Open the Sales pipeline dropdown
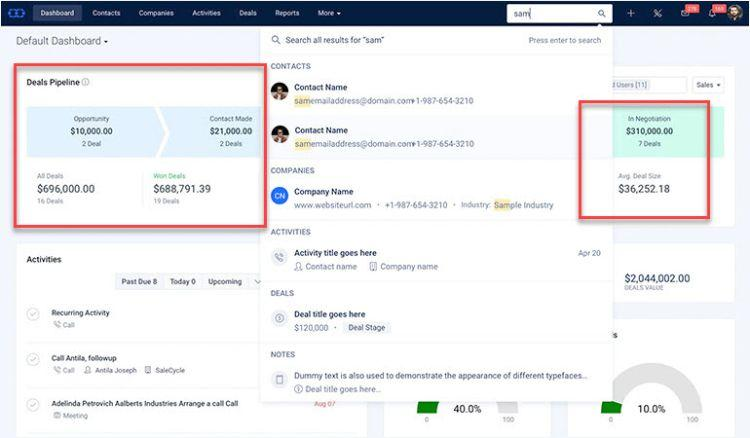750x438 pixels. coord(708,85)
